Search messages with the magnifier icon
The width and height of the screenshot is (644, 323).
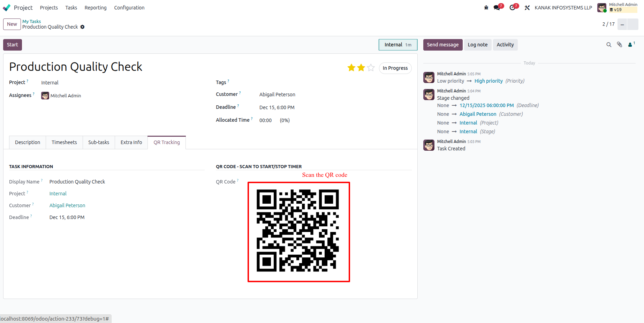[609, 45]
